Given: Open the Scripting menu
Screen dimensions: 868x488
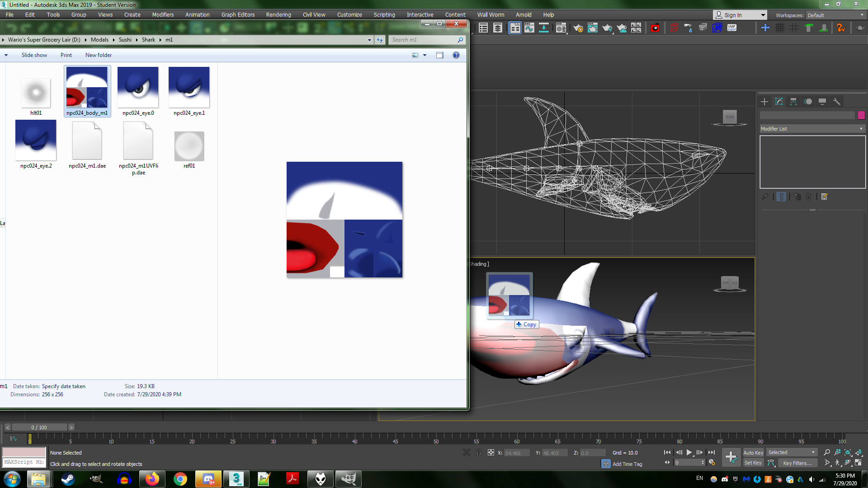Looking at the screenshot, I should coord(384,14).
